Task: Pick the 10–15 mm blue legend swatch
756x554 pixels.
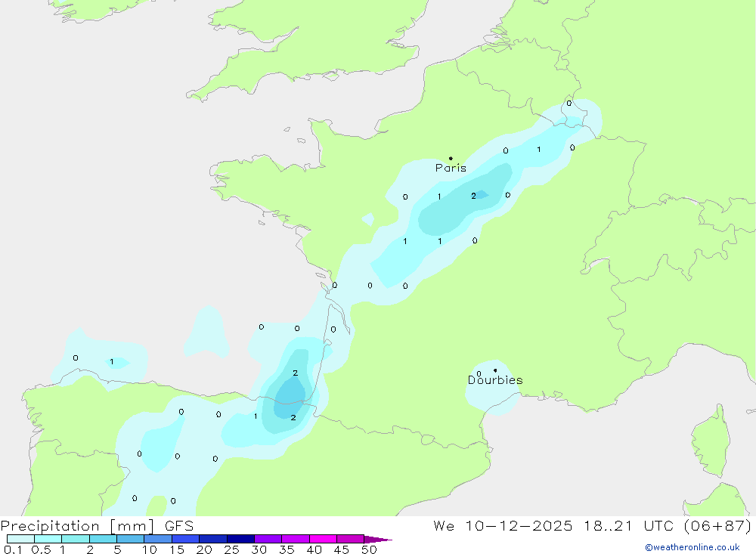Action: [158, 539]
